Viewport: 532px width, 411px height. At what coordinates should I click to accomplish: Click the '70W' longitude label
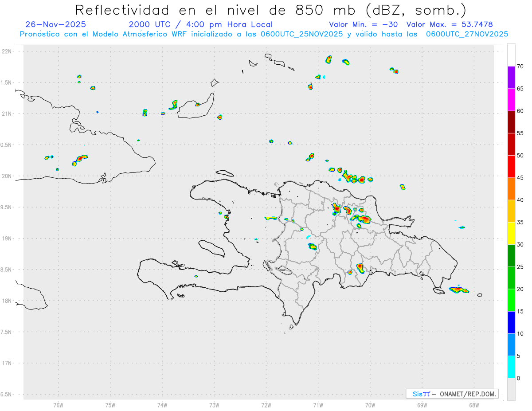370,405
